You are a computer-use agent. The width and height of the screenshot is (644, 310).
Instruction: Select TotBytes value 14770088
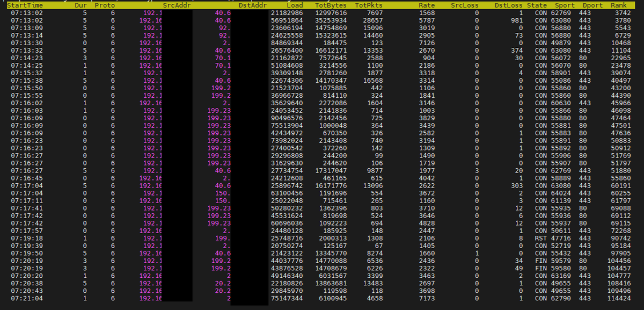[x=331, y=260]
